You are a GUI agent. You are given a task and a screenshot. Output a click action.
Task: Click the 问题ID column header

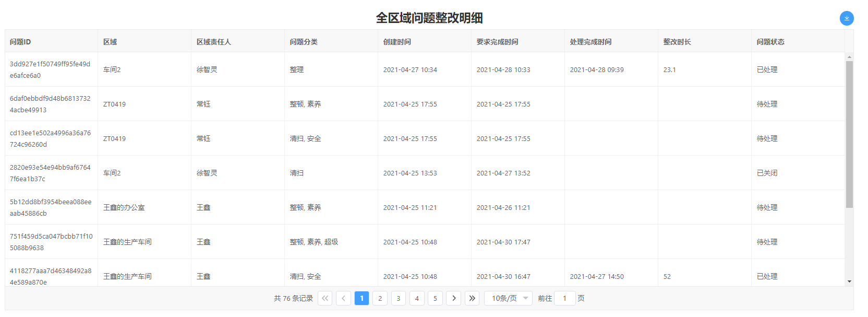pyautogui.click(x=20, y=42)
